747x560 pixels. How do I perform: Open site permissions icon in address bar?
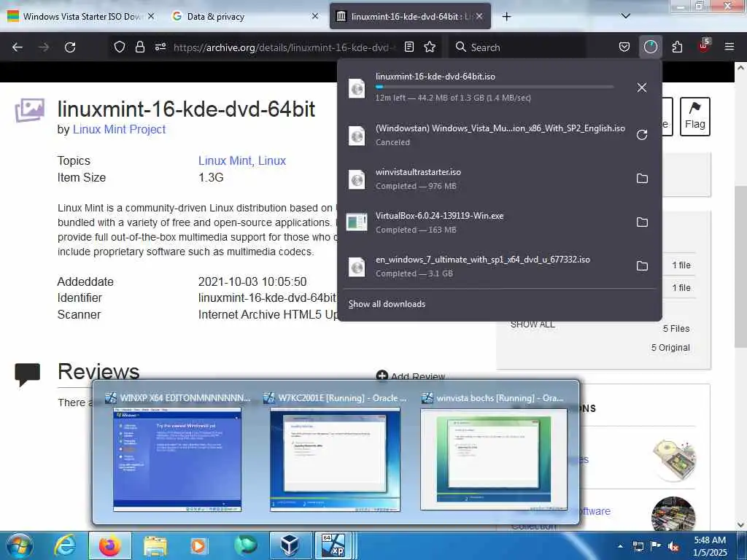click(160, 47)
